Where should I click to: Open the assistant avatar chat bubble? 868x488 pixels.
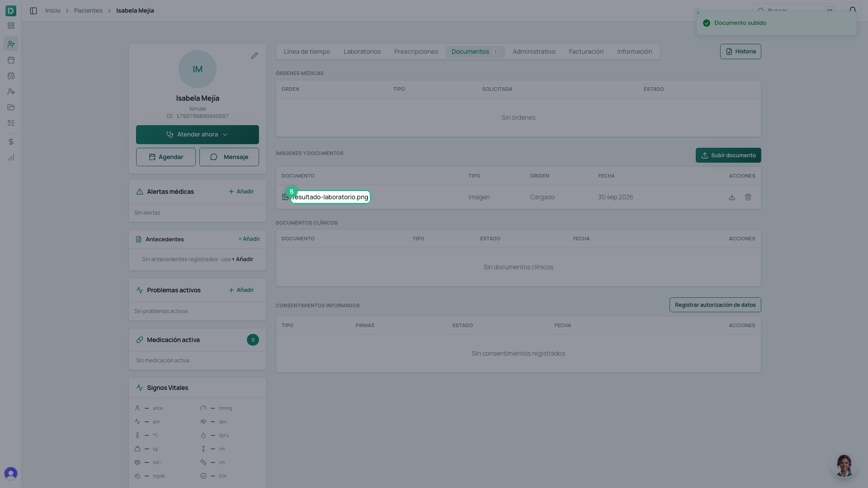pos(844,465)
